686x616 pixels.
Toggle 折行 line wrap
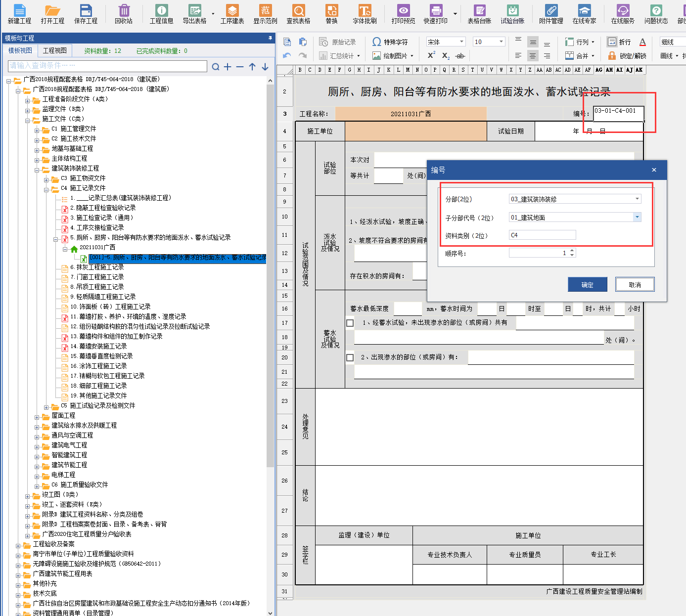tap(619, 42)
